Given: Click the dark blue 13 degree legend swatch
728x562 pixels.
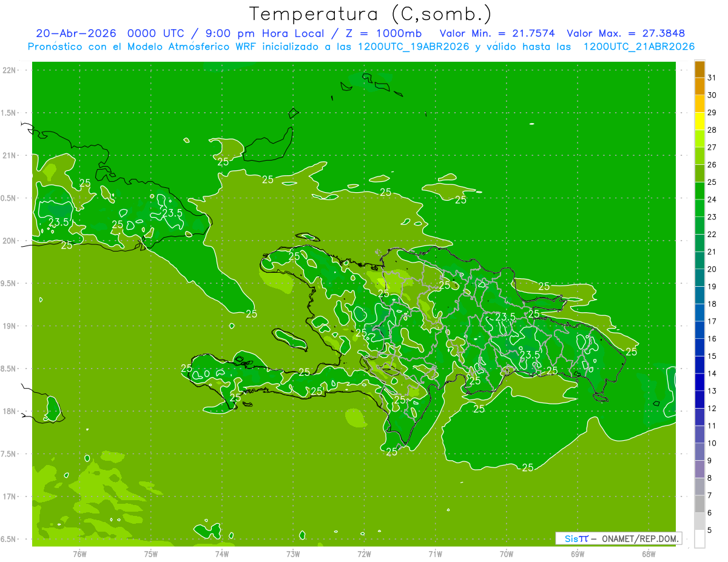Looking at the screenshot, I should [699, 382].
